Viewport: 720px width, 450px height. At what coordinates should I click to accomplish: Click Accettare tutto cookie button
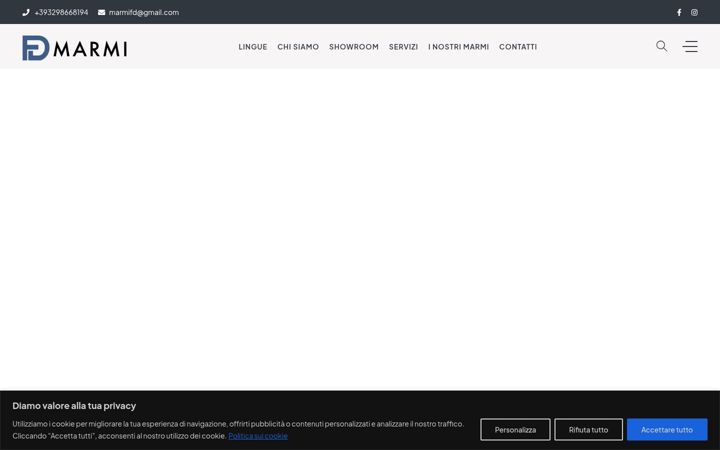click(667, 430)
